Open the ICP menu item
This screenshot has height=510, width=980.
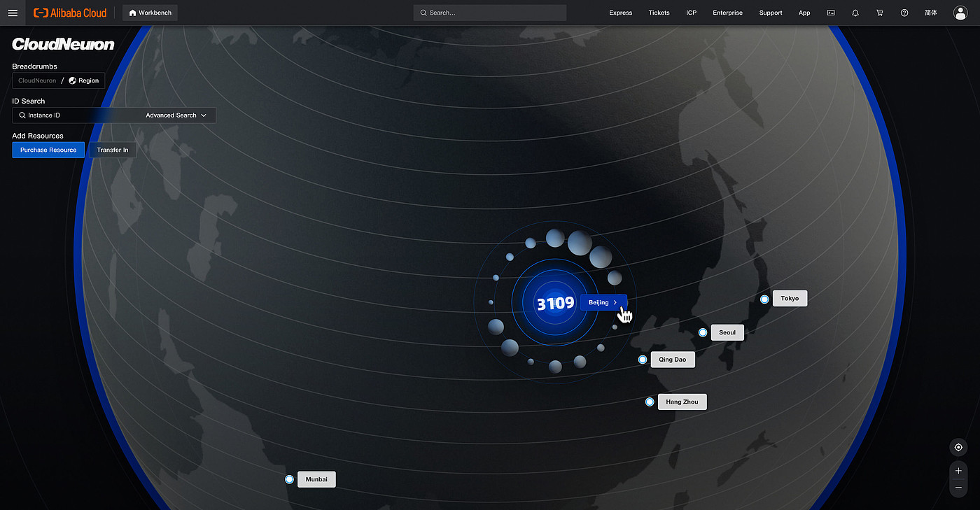[691, 13]
